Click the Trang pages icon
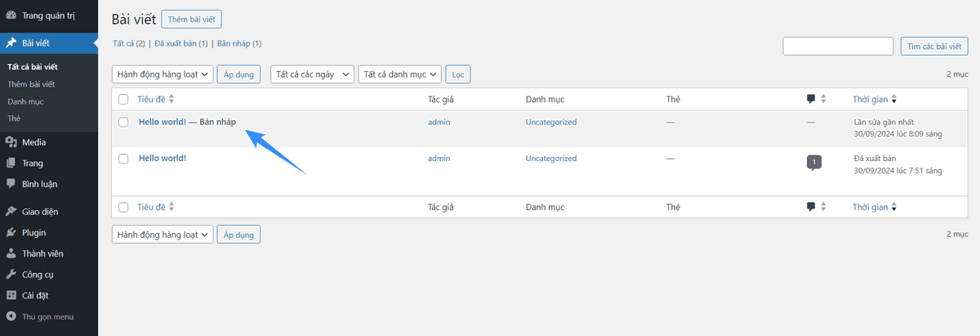The height and width of the screenshot is (336, 980). click(x=11, y=163)
